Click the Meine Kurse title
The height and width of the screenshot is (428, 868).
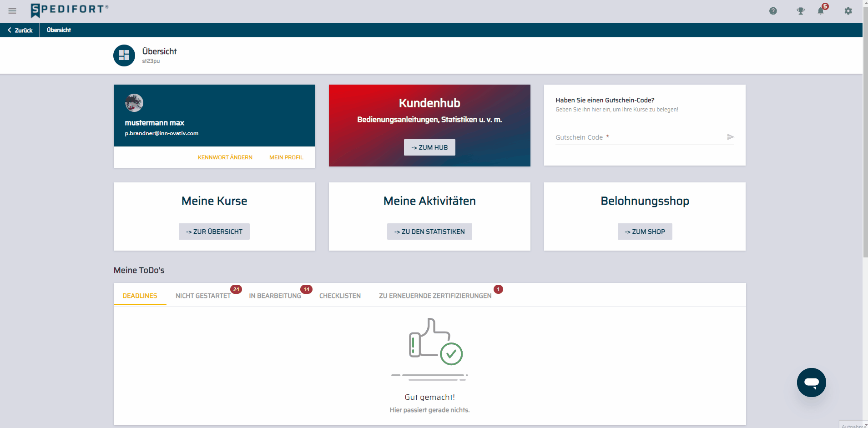click(214, 201)
